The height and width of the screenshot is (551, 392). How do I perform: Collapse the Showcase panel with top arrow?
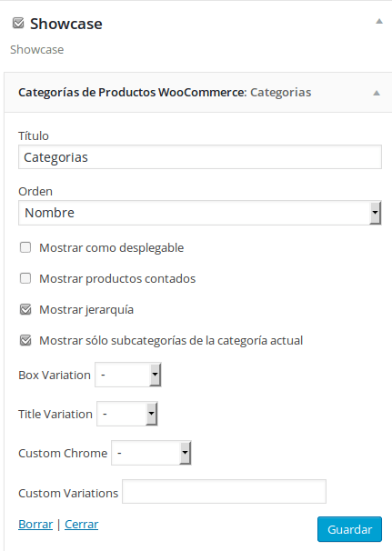[x=379, y=21]
